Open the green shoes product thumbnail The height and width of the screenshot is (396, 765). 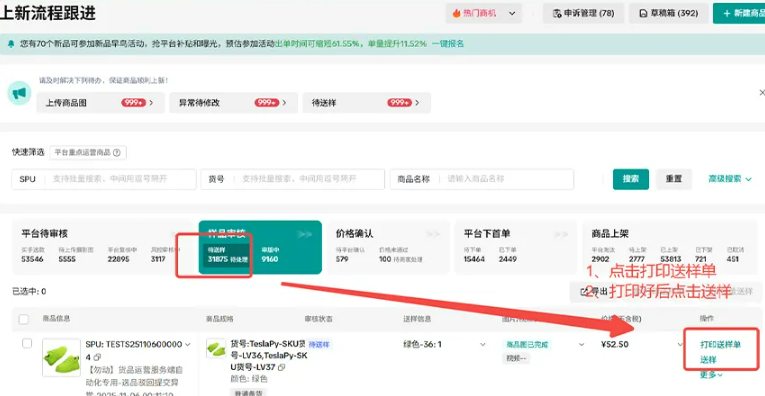(61, 357)
